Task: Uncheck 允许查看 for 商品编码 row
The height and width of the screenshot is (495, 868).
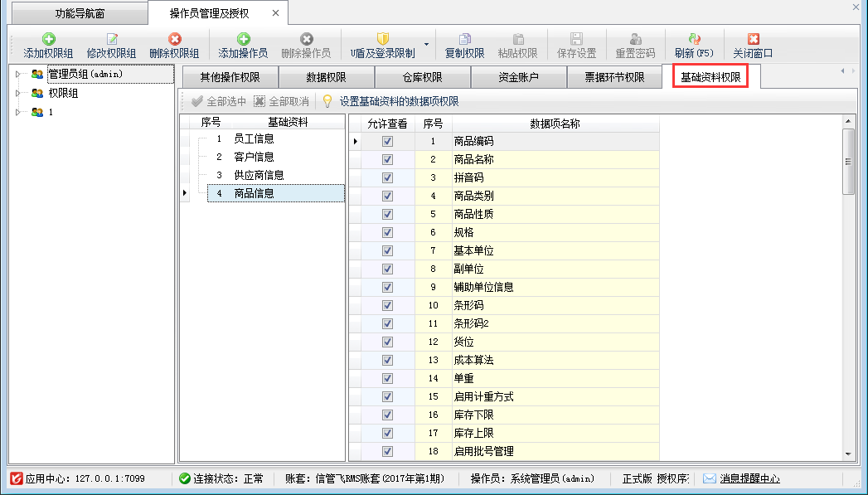Action: [x=387, y=141]
